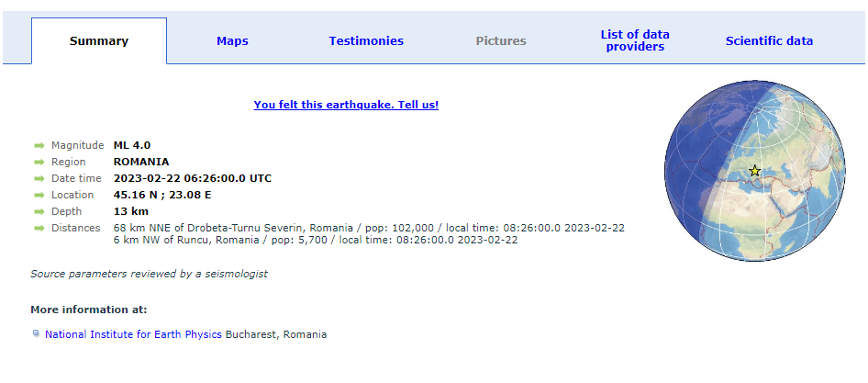Click the green arrow next to Region
868x383 pixels.
39,162
